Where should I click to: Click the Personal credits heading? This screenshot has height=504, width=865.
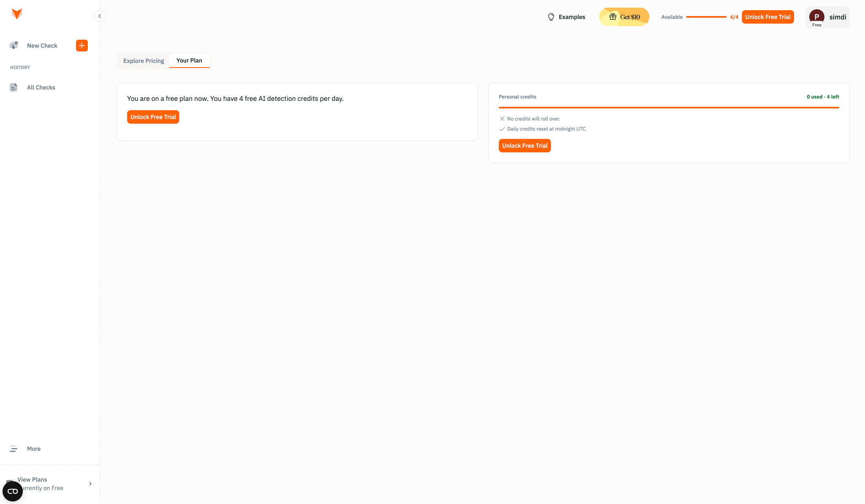pyautogui.click(x=517, y=97)
